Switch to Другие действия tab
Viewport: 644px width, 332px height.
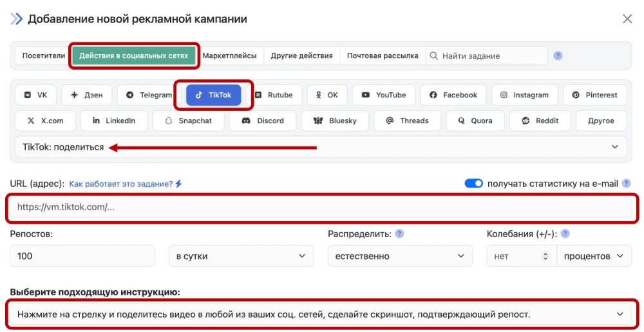tap(301, 55)
